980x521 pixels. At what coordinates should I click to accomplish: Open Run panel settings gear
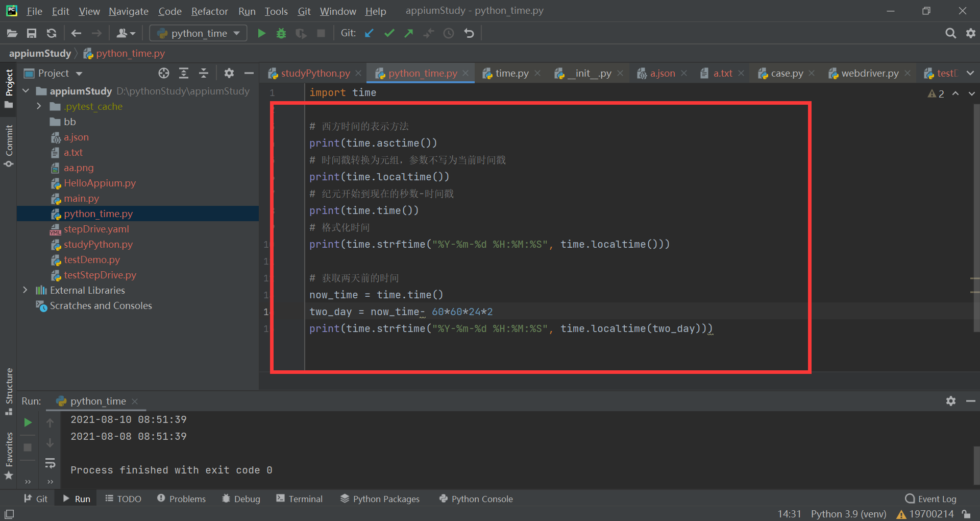(x=951, y=401)
